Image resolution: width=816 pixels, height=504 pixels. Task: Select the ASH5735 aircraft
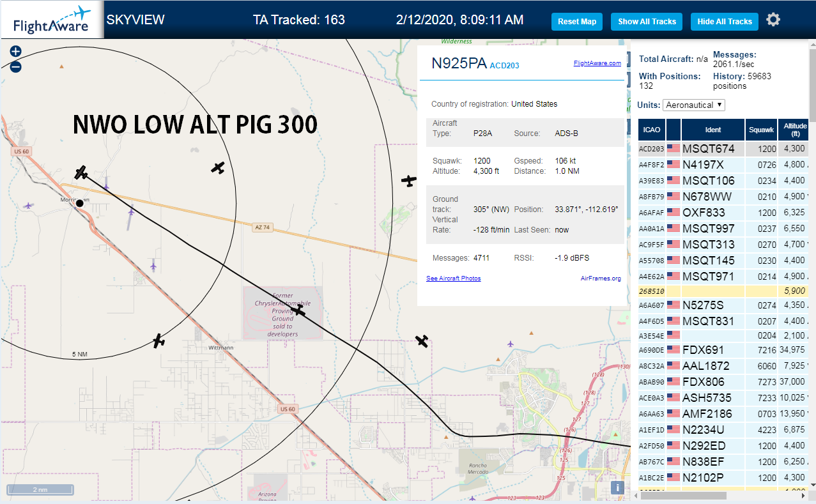(x=723, y=398)
